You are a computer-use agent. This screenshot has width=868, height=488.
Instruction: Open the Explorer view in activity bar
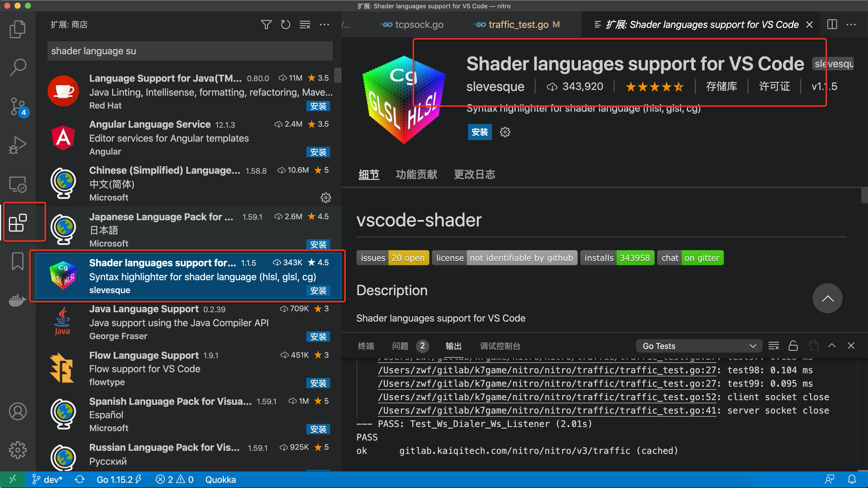[x=18, y=29]
